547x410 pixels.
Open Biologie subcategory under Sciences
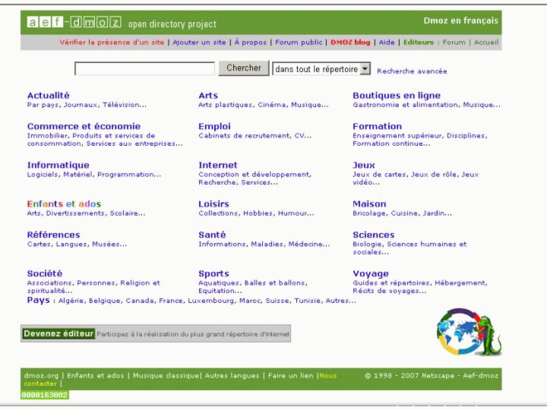(367, 244)
